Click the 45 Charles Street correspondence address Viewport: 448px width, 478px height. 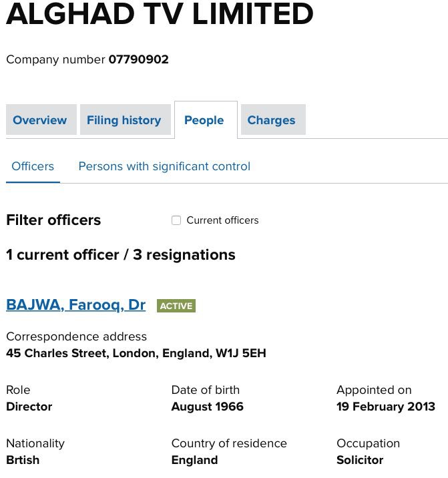[x=136, y=353]
